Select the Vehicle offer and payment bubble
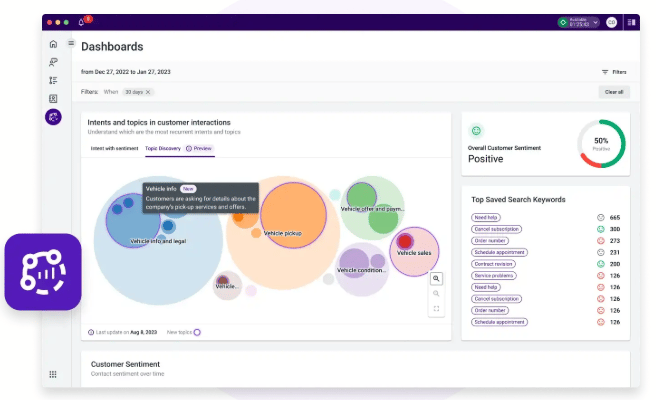656x400 pixels. click(x=373, y=208)
